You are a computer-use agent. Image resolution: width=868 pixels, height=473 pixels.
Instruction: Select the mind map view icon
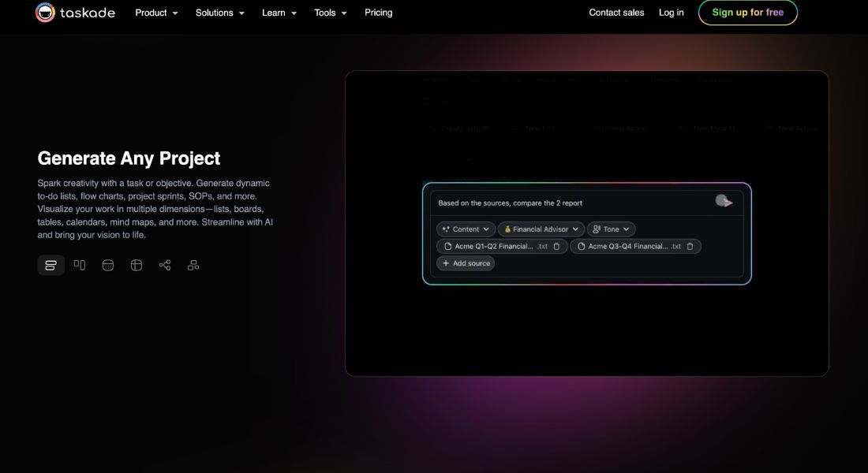(x=165, y=266)
